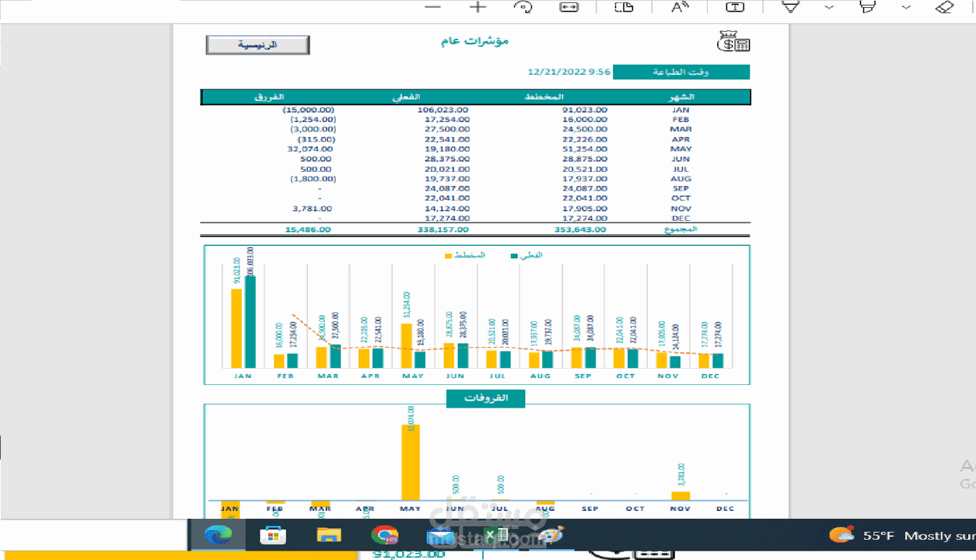Viewport: 976px width, 560px height.
Task: Click the 51,254.00 planned cell in MAY row
Action: pos(585,149)
